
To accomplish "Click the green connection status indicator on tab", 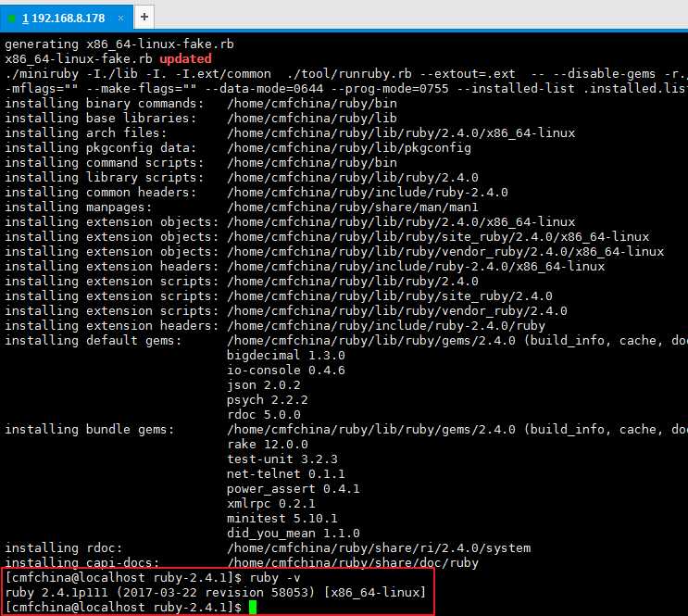I will 12,19.
